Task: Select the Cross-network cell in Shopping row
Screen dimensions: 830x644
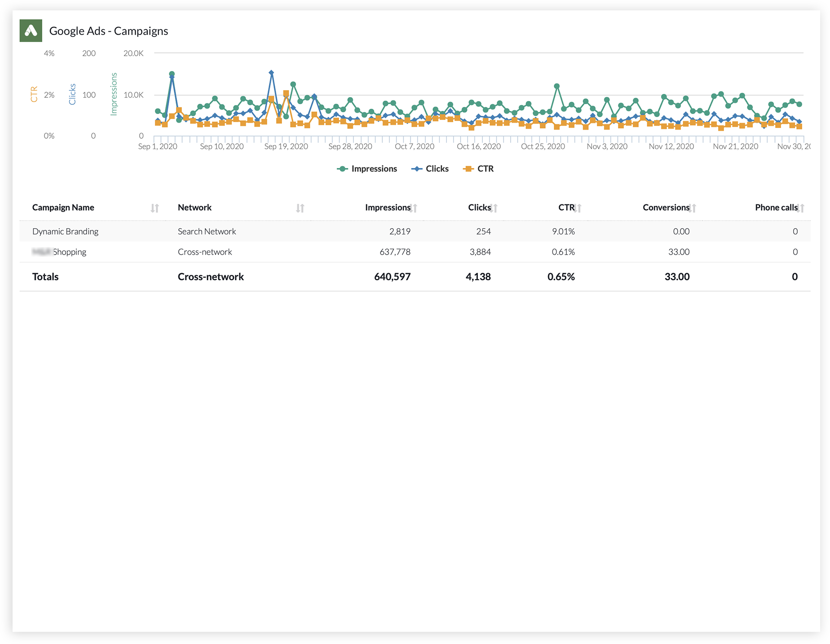Action: (205, 251)
